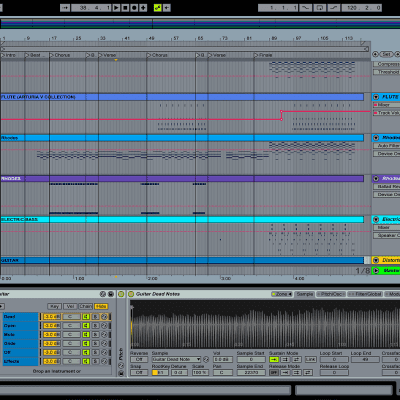
Task: Click the sample hot-swap icon beside dropdown
Action: pyautogui.click(x=206, y=359)
